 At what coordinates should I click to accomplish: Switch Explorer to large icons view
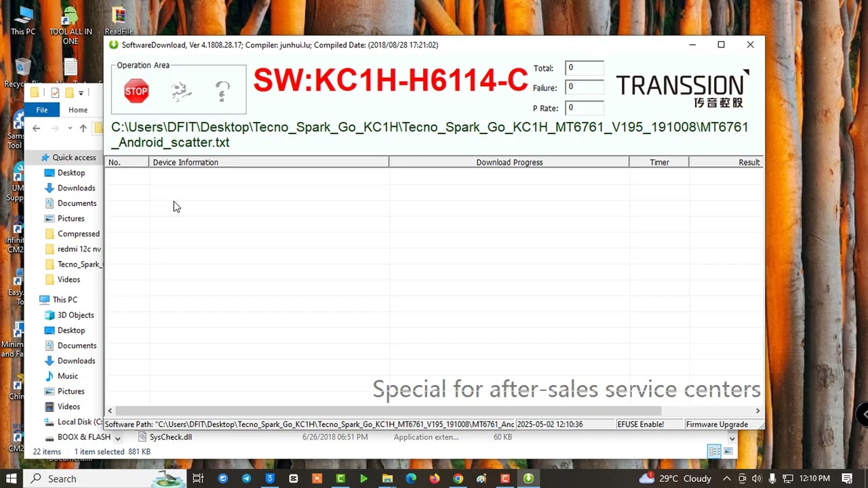coord(728,451)
